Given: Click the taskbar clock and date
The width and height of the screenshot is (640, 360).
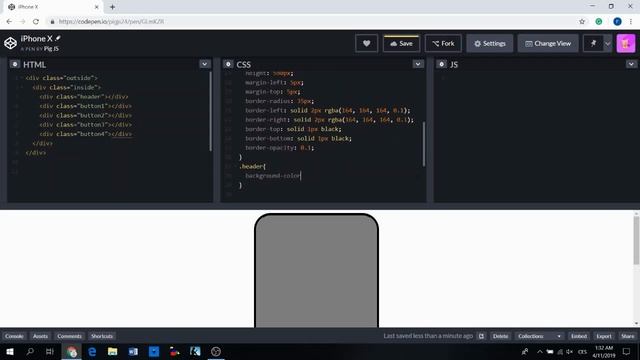Looking at the screenshot, I should click(604, 351).
